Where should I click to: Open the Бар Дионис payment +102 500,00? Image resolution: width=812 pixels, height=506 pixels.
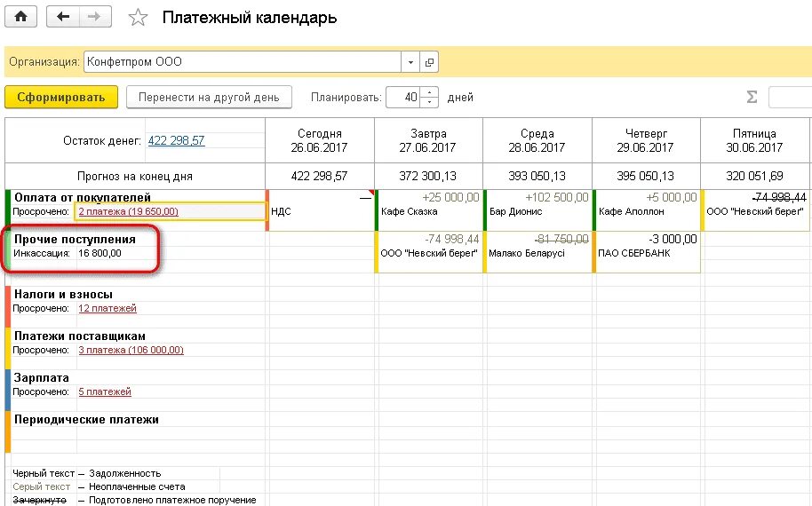537,210
